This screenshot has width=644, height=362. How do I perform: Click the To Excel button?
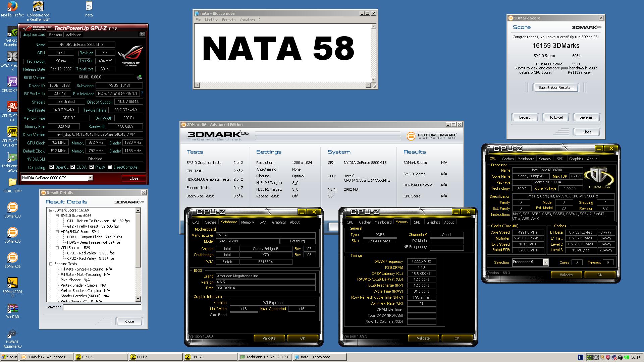click(x=556, y=117)
